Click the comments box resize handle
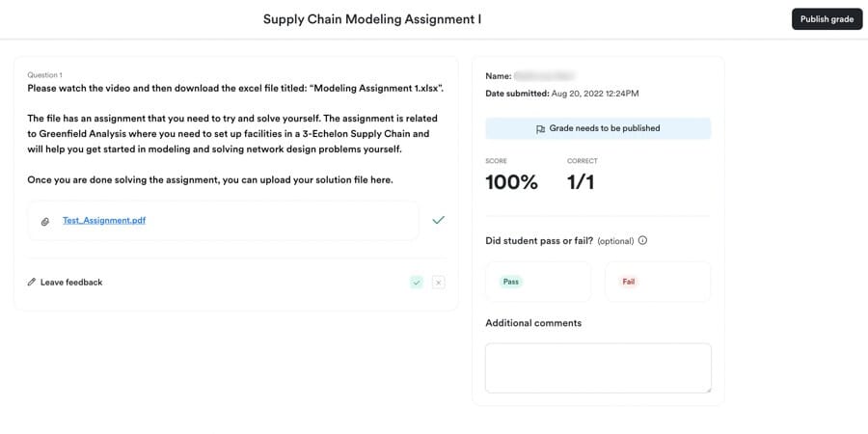Image resolution: width=868 pixels, height=434 pixels. [707, 389]
